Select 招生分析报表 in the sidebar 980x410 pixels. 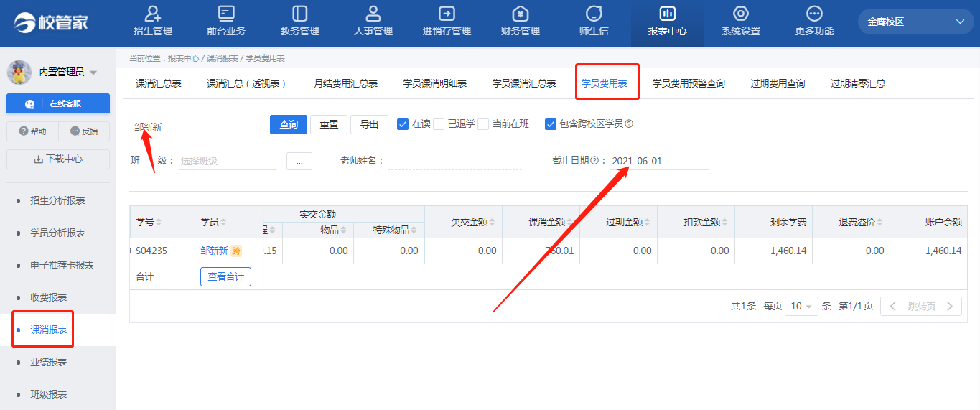click(x=57, y=200)
